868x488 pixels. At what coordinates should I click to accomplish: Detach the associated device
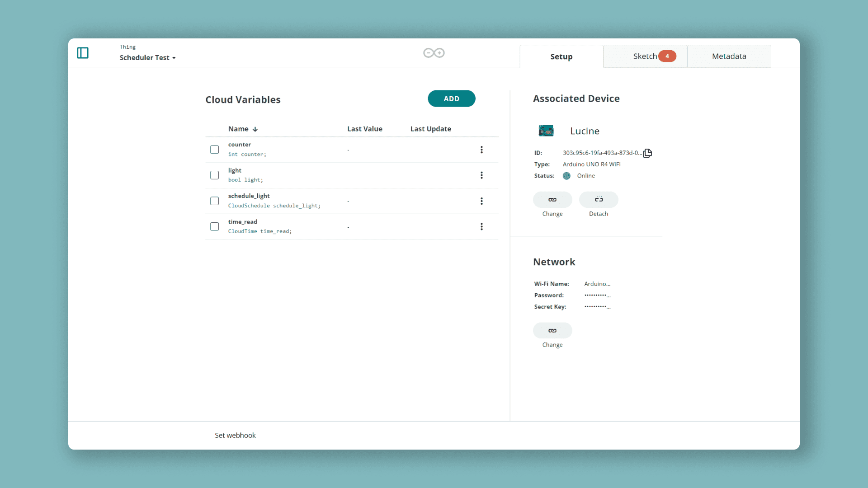(x=598, y=200)
